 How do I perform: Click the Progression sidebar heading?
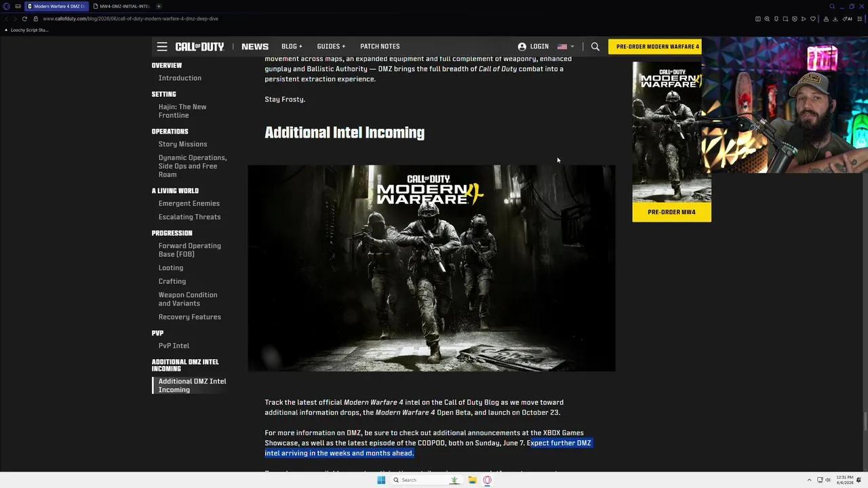(172, 233)
